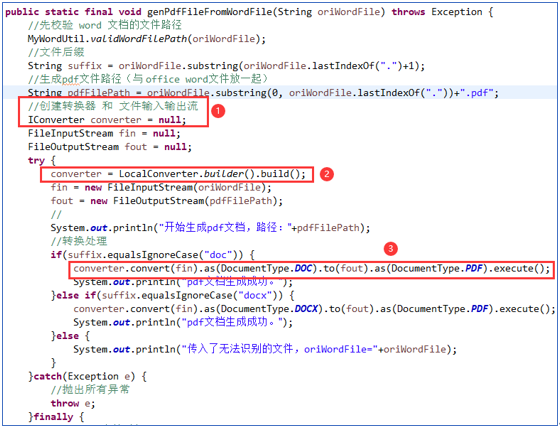The width and height of the screenshot is (560, 428).
Task: Click the FileInputStream fin null declaration
Action: [x=104, y=133]
